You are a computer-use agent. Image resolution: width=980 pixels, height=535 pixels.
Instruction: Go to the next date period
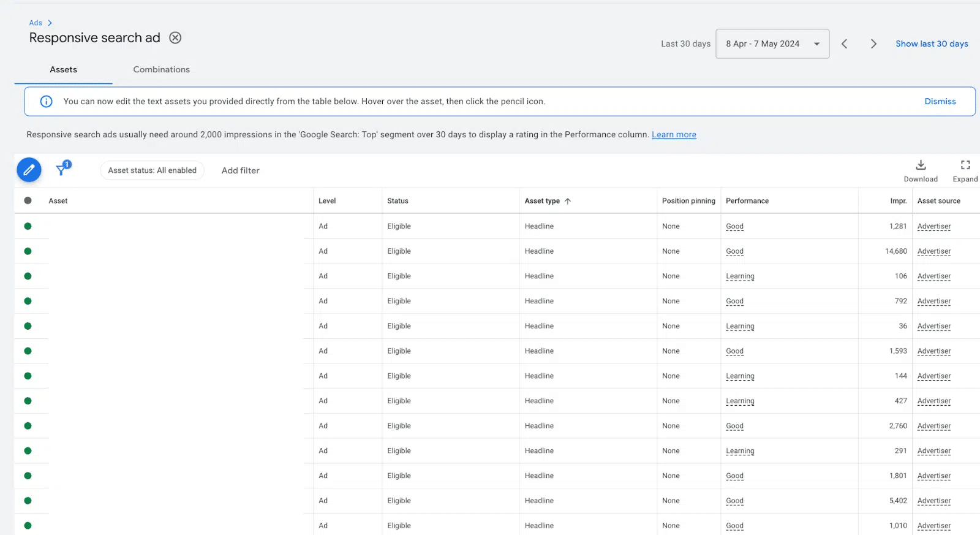[873, 44]
